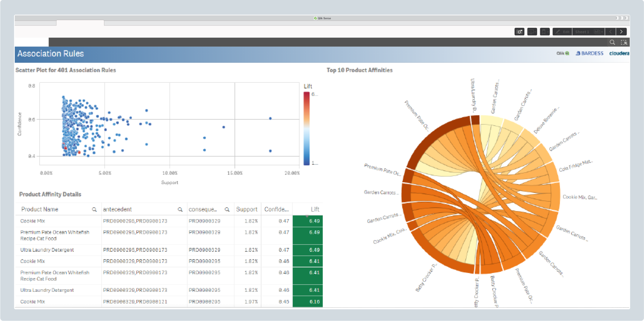Click the Qlik logo
Screen dimensions: 644x321
[562, 53]
